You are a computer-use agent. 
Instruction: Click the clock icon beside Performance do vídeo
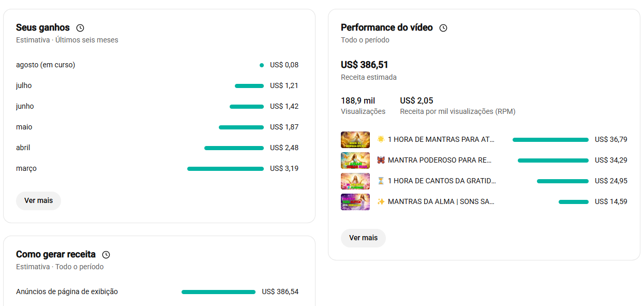click(x=443, y=28)
